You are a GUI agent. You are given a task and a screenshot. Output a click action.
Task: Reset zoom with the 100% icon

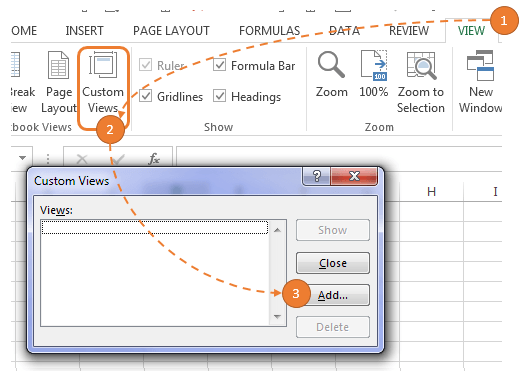(x=373, y=65)
